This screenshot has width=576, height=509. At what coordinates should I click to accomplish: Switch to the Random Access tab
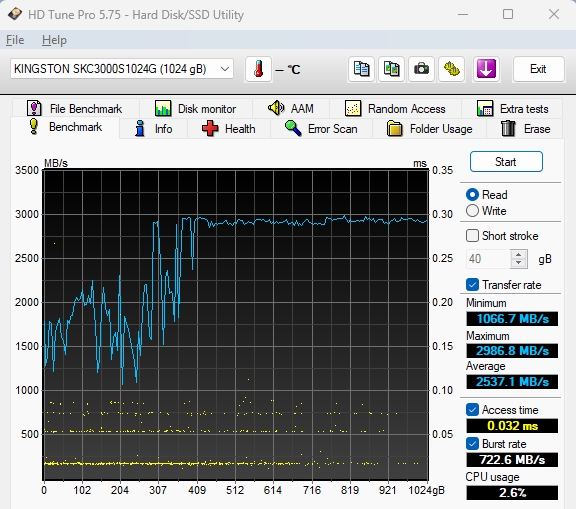coord(395,109)
